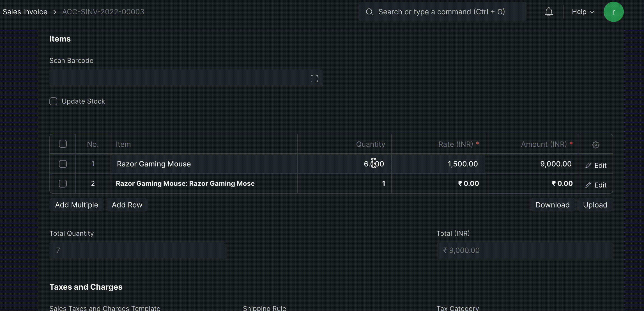Check the Razor Gaming Mouse row checkbox
Image resolution: width=644 pixels, height=311 pixels.
[63, 164]
